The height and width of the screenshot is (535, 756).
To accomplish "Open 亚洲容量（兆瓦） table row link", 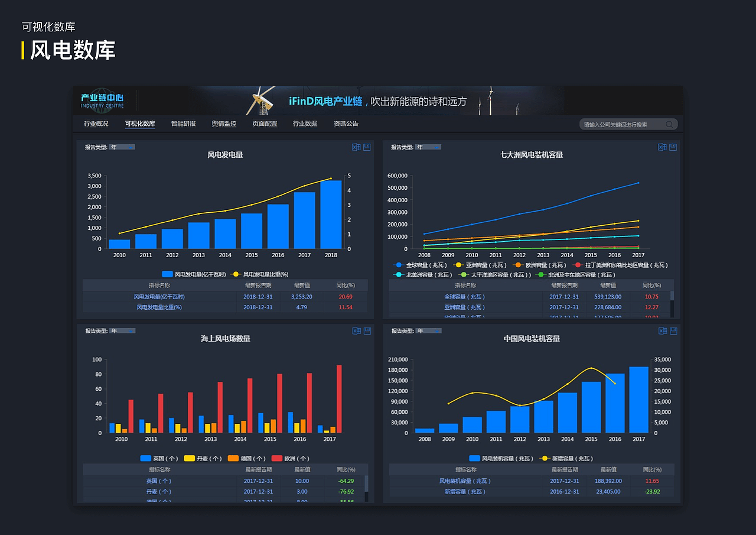I will click(x=465, y=307).
